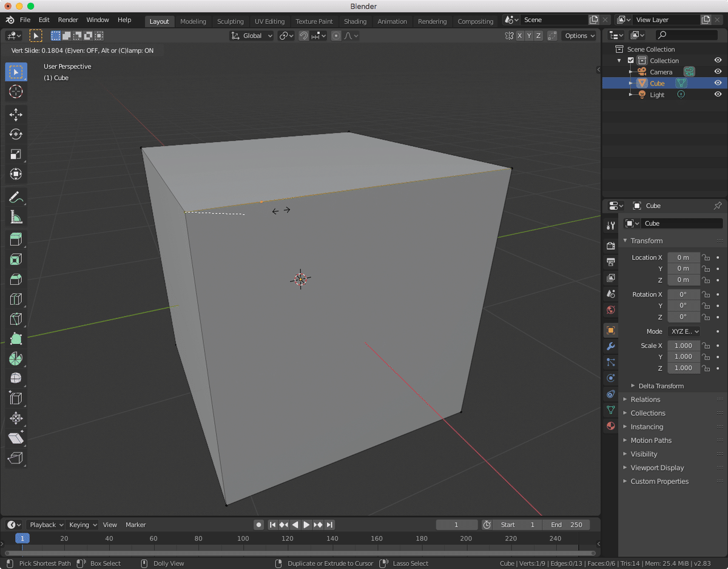The width and height of the screenshot is (728, 569).
Task: Open the Output properties printer tab
Action: tap(611, 262)
